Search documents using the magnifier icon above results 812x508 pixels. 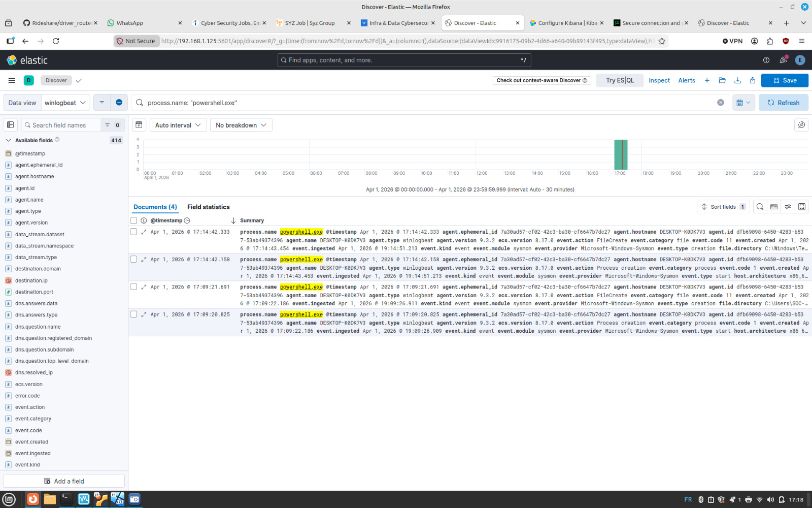760,207
